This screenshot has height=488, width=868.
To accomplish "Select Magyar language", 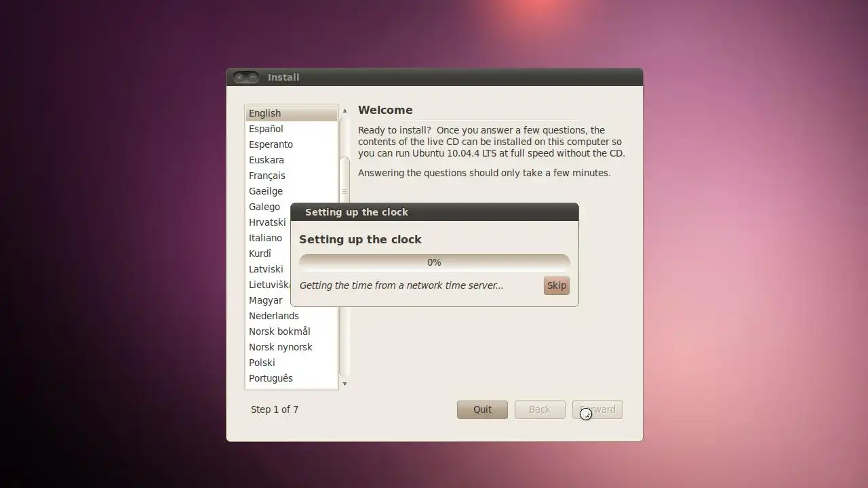I will pyautogui.click(x=268, y=300).
